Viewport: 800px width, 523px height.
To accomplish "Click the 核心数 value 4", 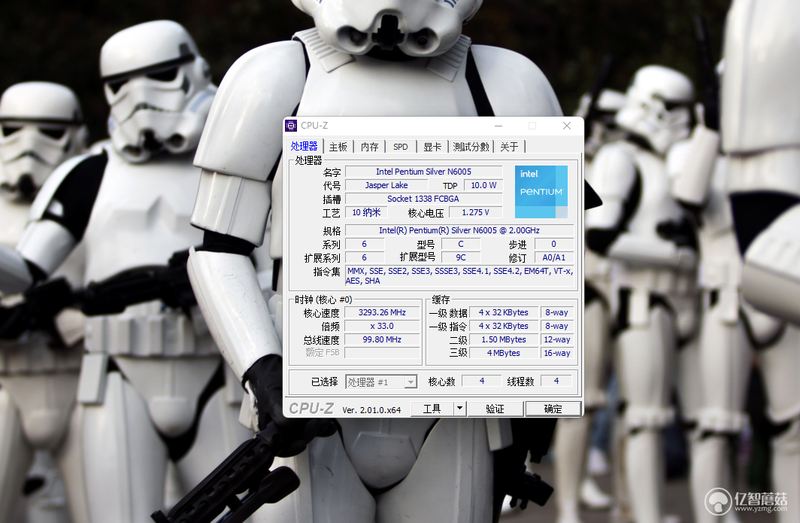I will tap(482, 381).
